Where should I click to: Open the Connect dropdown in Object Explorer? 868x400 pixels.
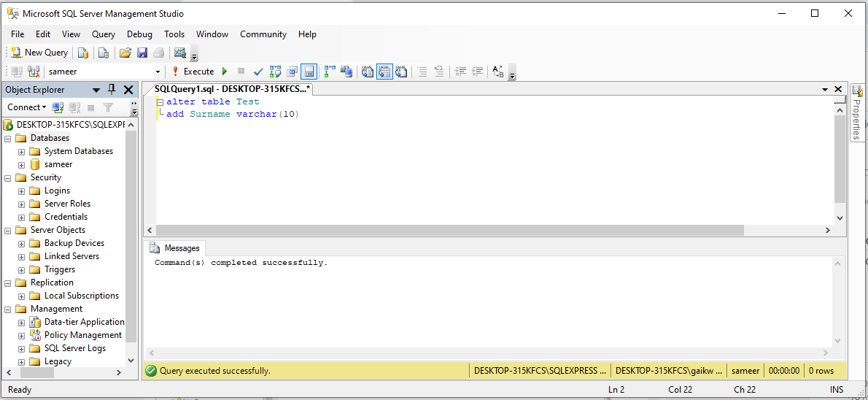pos(26,107)
